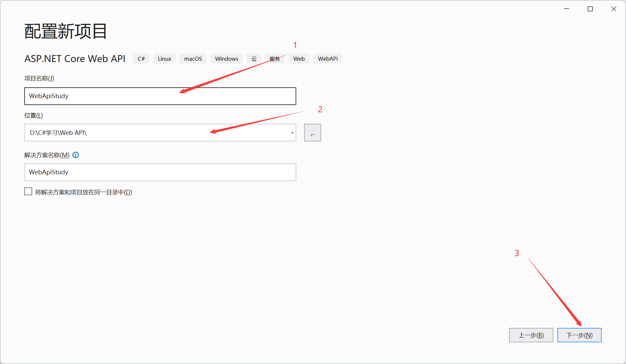Select the Linux platform tag
This screenshot has width=626, height=364.
click(x=164, y=59)
